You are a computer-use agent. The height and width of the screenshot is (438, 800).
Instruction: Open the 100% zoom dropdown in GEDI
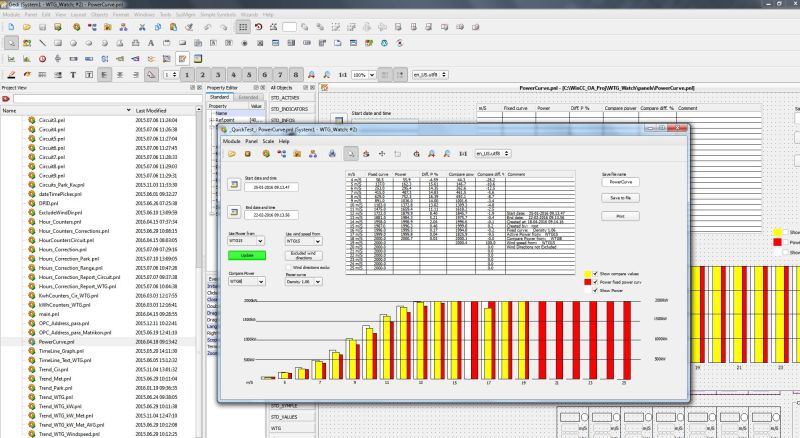tap(364, 75)
